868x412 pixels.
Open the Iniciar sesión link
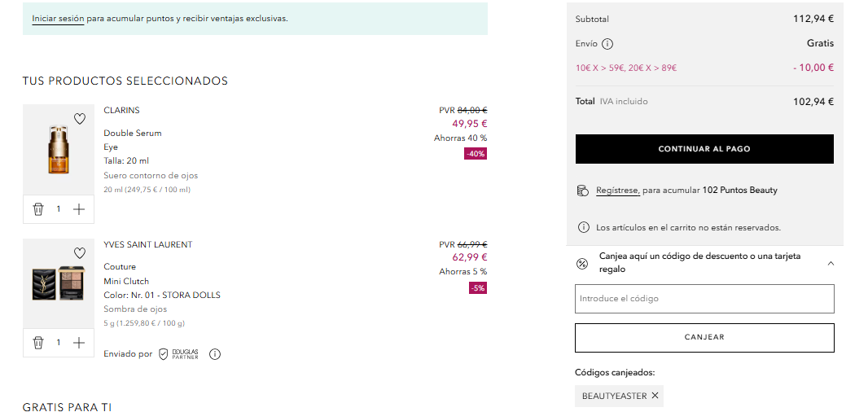tap(58, 18)
